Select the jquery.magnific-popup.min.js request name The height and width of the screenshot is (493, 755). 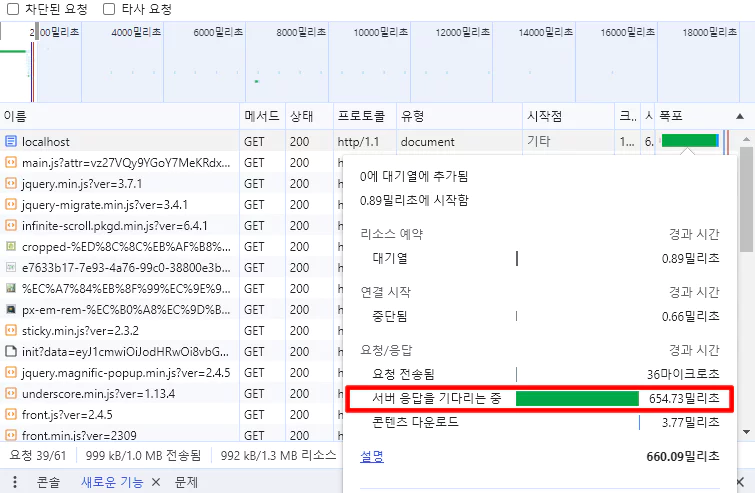(126, 373)
